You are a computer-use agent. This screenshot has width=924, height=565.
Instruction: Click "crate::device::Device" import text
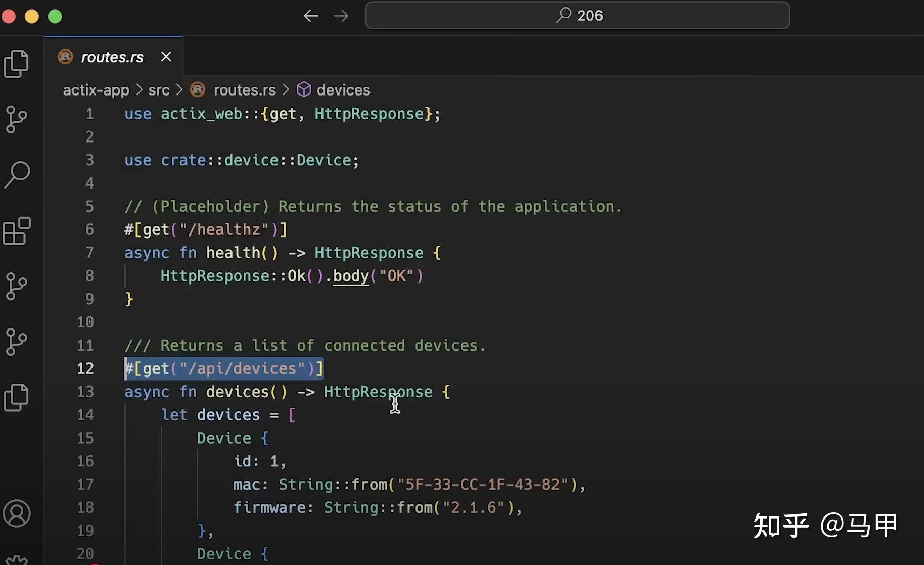point(256,160)
